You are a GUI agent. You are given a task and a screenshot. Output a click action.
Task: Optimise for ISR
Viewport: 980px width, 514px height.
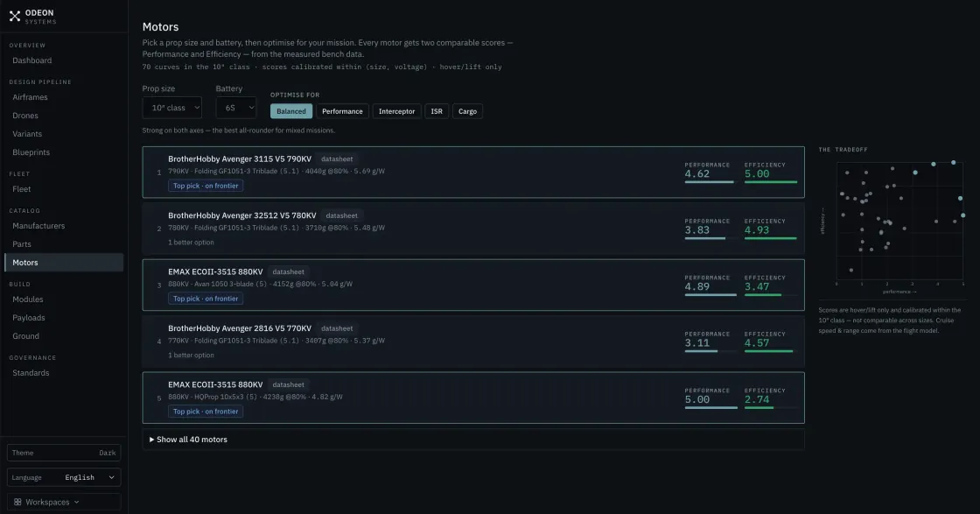point(437,111)
